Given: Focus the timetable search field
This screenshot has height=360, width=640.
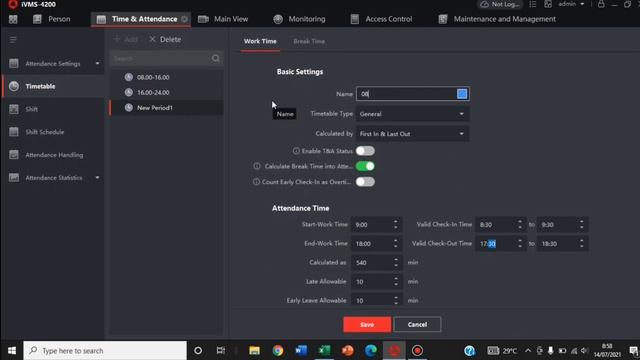Looking at the screenshot, I should [160, 58].
